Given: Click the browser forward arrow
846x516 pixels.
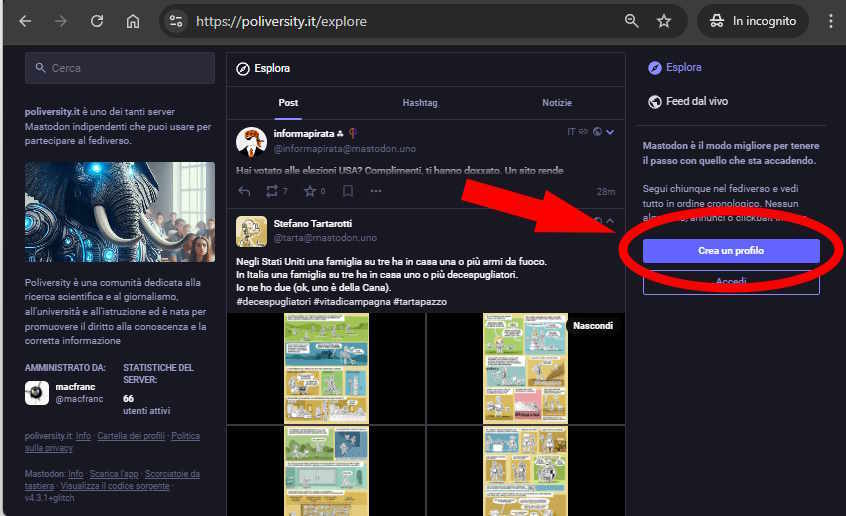Looking at the screenshot, I should pos(60,21).
